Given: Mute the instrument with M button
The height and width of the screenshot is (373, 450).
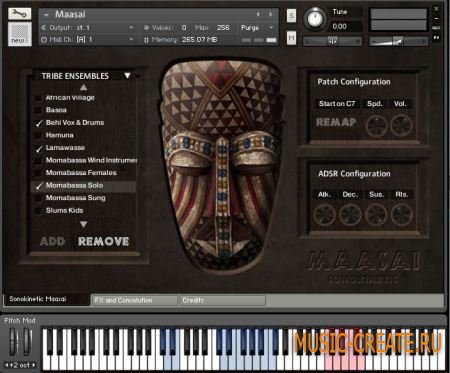Looking at the screenshot, I should (291, 38).
